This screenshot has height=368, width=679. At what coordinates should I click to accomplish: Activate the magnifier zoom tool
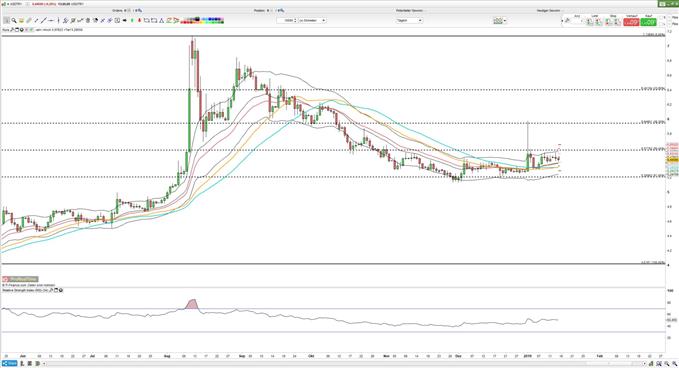[x=14, y=20]
